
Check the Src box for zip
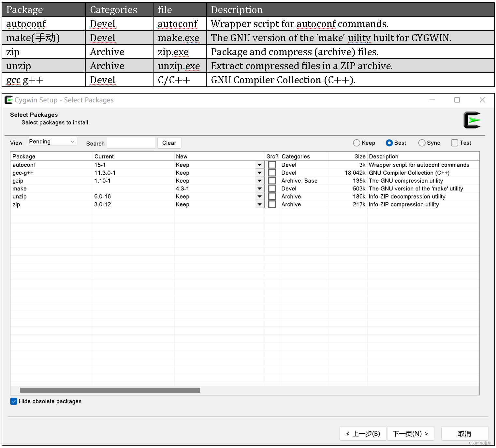tap(272, 204)
